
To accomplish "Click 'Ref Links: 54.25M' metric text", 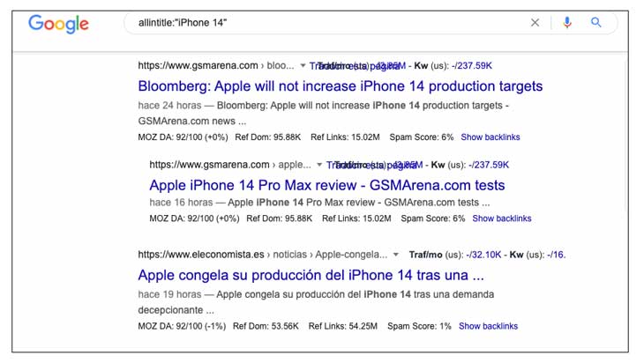I will 343,327.
